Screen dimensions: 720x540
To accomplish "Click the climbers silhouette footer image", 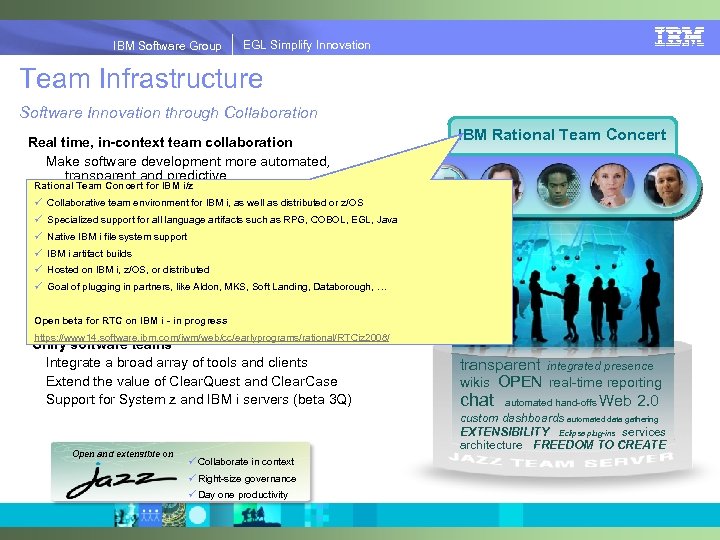I will click(256, 515).
